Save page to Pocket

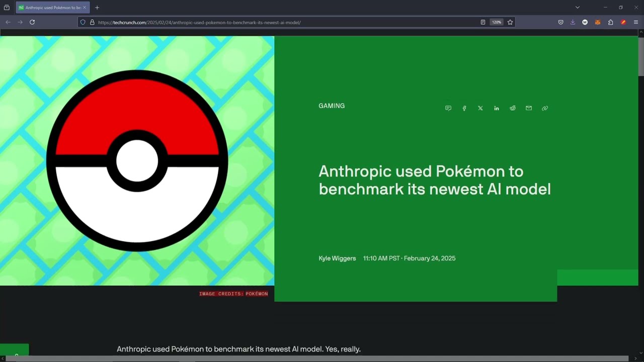click(x=560, y=22)
